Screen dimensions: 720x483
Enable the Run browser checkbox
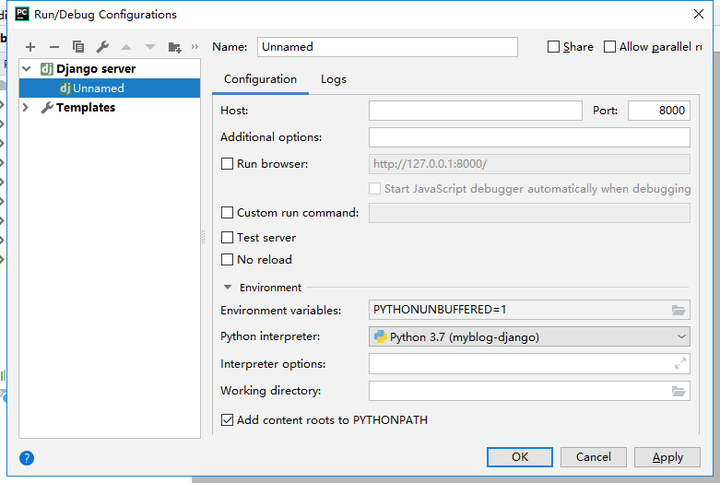coord(227,164)
